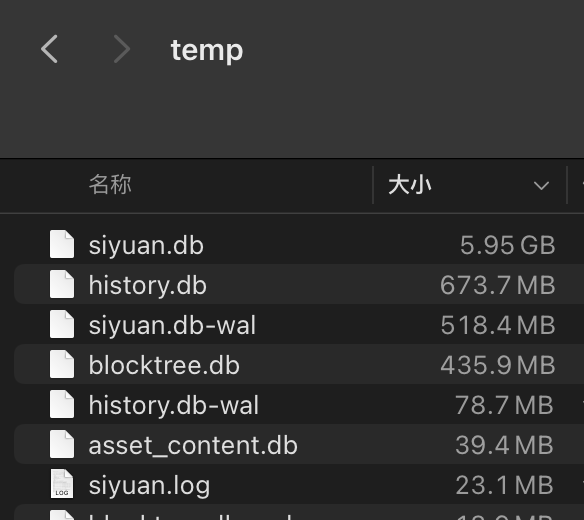The height and width of the screenshot is (520, 584).
Task: Click the 5.95 GB size value
Action: coord(508,245)
